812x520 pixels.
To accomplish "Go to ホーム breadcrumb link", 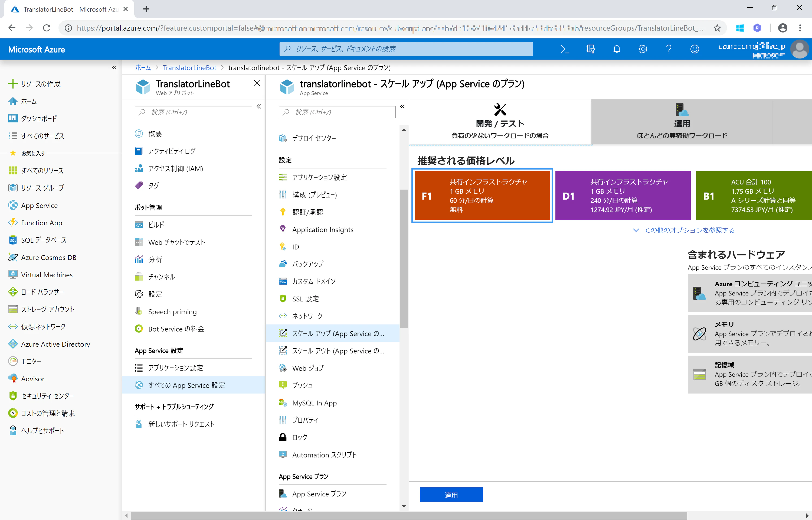I will tap(143, 67).
